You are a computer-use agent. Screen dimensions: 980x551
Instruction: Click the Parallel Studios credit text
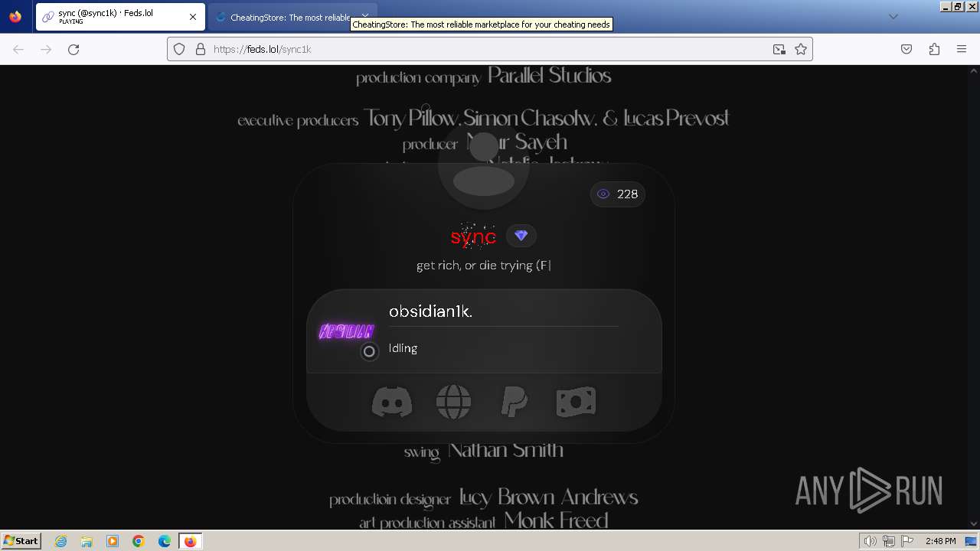[549, 76]
